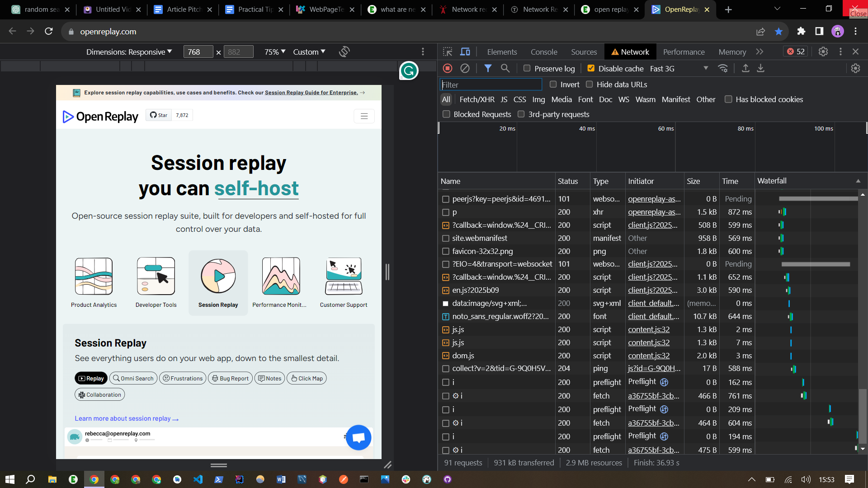This screenshot has width=868, height=488.
Task: Filter requests by Fetch/XHR
Action: click(477, 99)
